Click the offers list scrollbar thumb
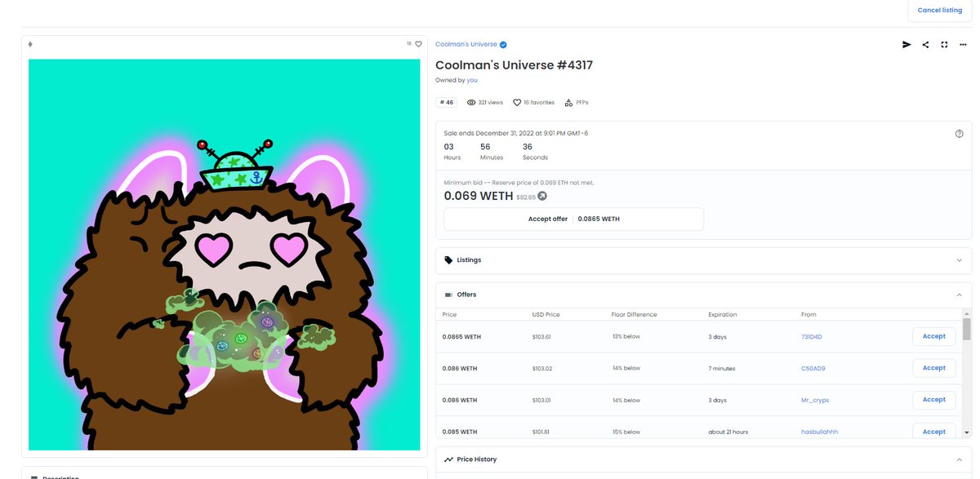 [967, 329]
